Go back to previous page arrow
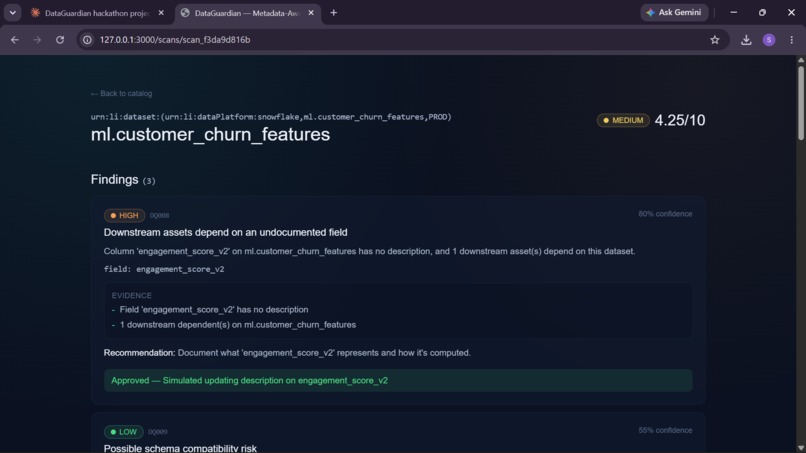Viewport: 806px width, 453px height. pyautogui.click(x=14, y=40)
